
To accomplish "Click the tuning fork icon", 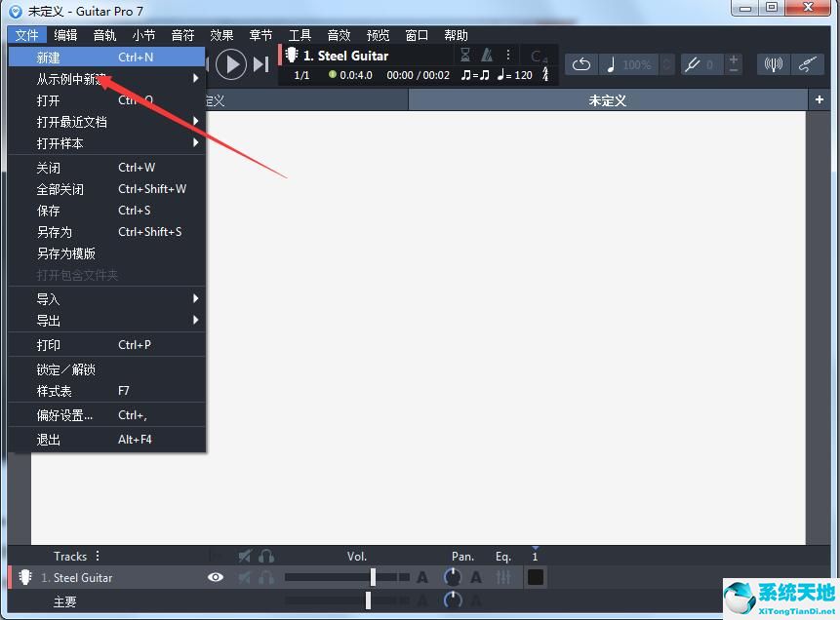I will pyautogui.click(x=692, y=64).
